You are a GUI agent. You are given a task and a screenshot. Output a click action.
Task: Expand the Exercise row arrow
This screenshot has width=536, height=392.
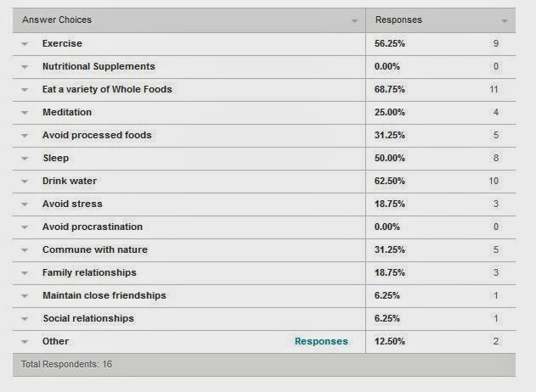(x=25, y=44)
